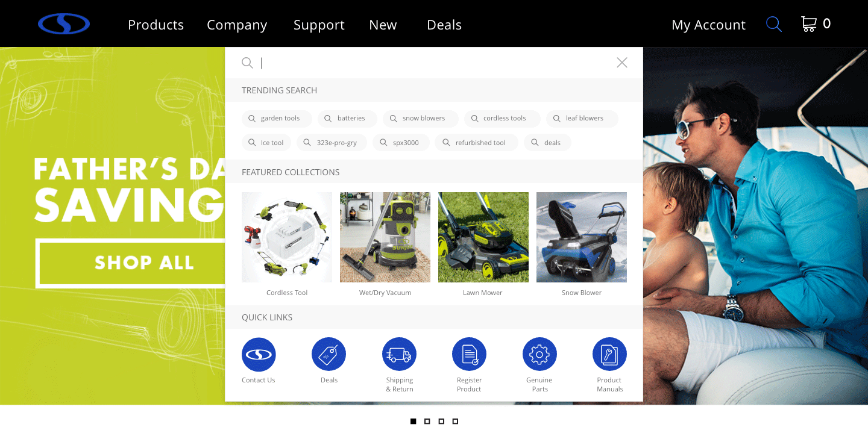Click the blue search magnifier in header

click(774, 24)
